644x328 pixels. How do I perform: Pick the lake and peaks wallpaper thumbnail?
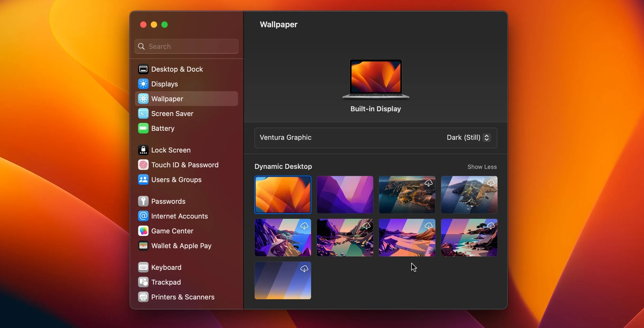[x=345, y=237]
